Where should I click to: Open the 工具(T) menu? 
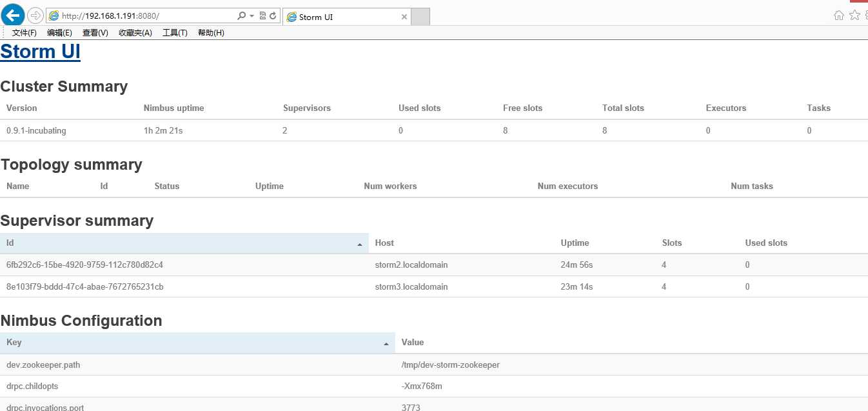175,33
